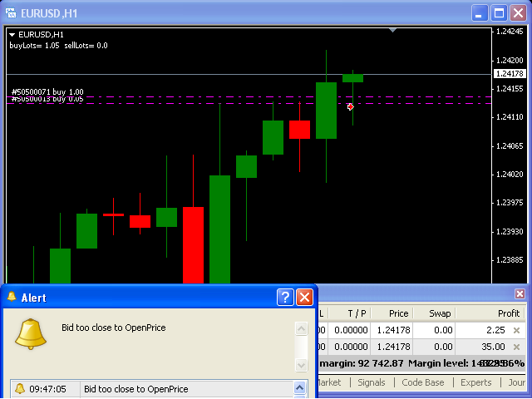
Task: Click the large golden bell alert icon
Action: [x=31, y=332]
